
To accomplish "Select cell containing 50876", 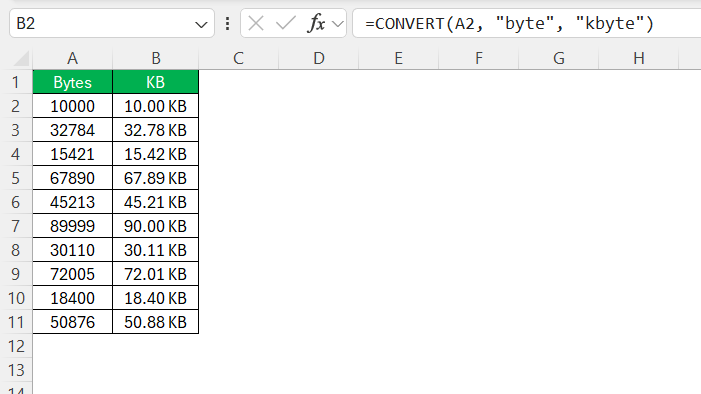I will pyautogui.click(x=72, y=322).
